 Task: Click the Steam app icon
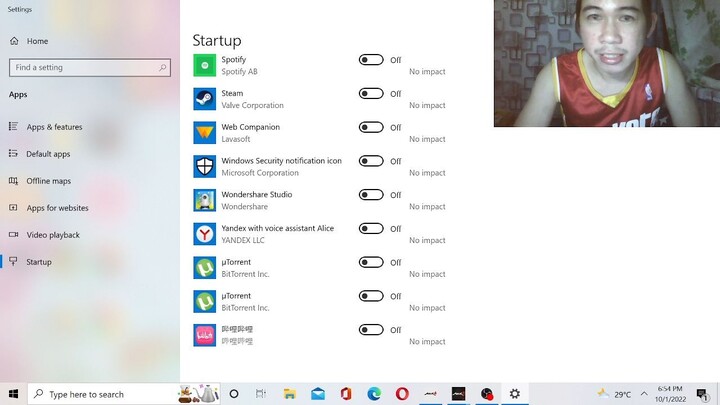point(204,99)
